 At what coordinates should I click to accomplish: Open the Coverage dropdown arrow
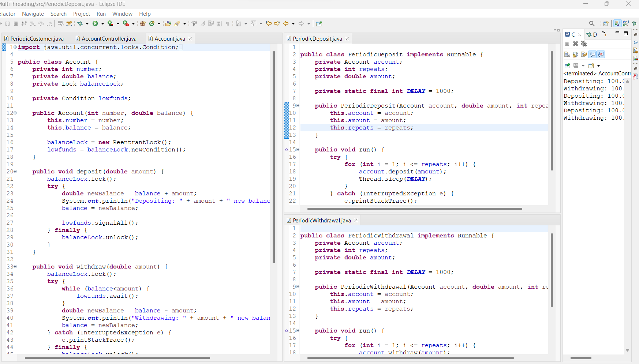click(x=118, y=23)
